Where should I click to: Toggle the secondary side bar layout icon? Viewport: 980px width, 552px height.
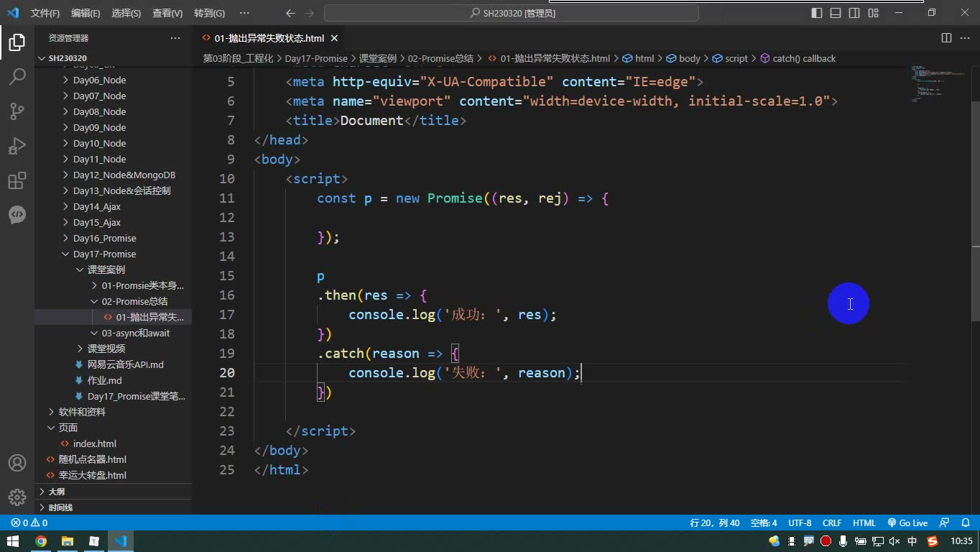point(854,13)
